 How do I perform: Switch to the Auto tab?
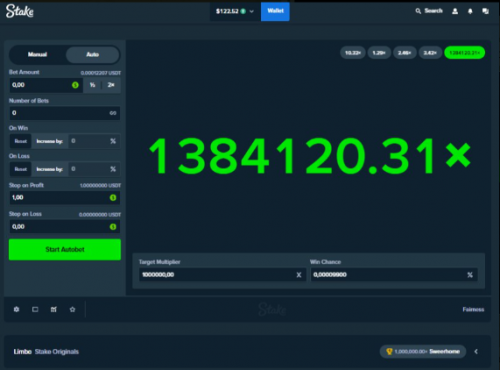(x=92, y=54)
